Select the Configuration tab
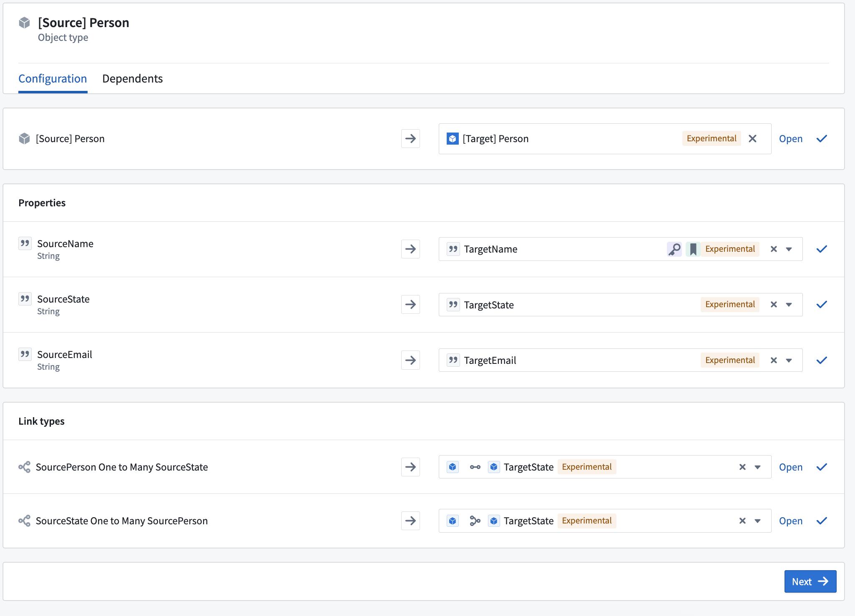This screenshot has width=855, height=616. [x=53, y=78]
